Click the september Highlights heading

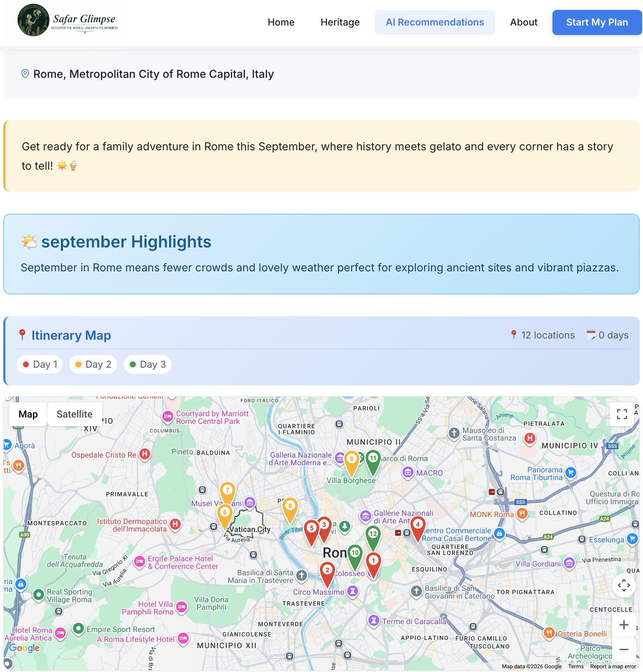pyautogui.click(x=116, y=242)
